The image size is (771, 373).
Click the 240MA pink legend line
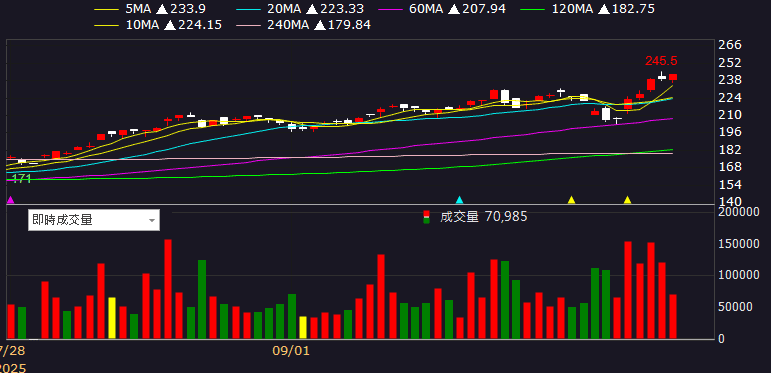[248, 25]
